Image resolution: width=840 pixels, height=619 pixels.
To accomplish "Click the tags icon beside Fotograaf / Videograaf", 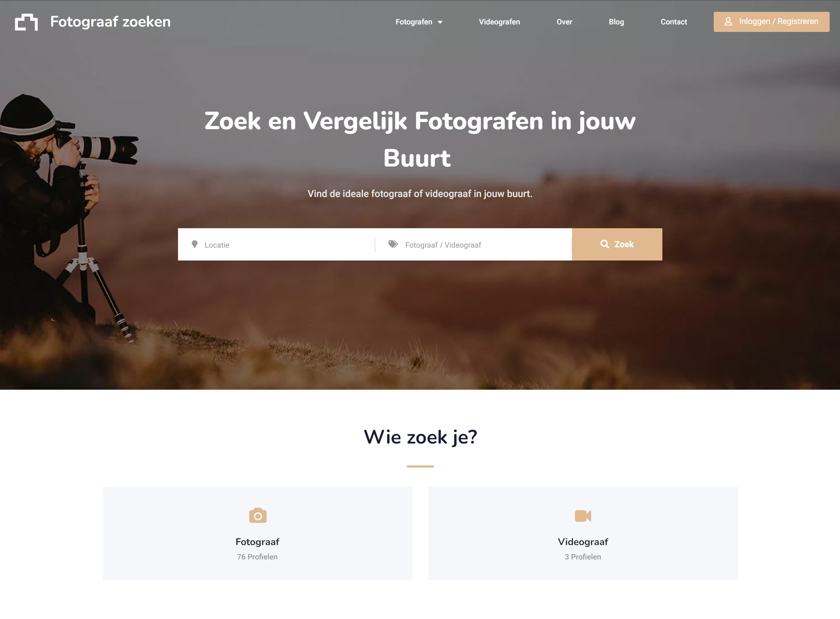I will click(x=393, y=244).
